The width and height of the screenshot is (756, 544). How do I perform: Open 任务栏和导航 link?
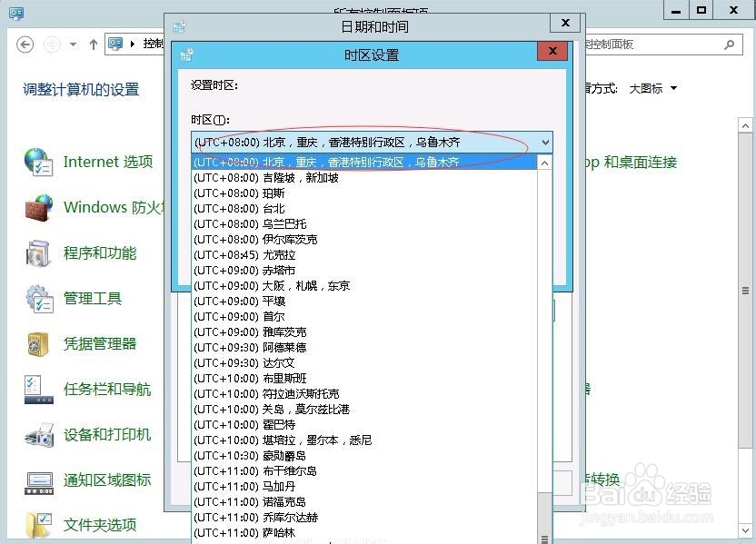107,389
